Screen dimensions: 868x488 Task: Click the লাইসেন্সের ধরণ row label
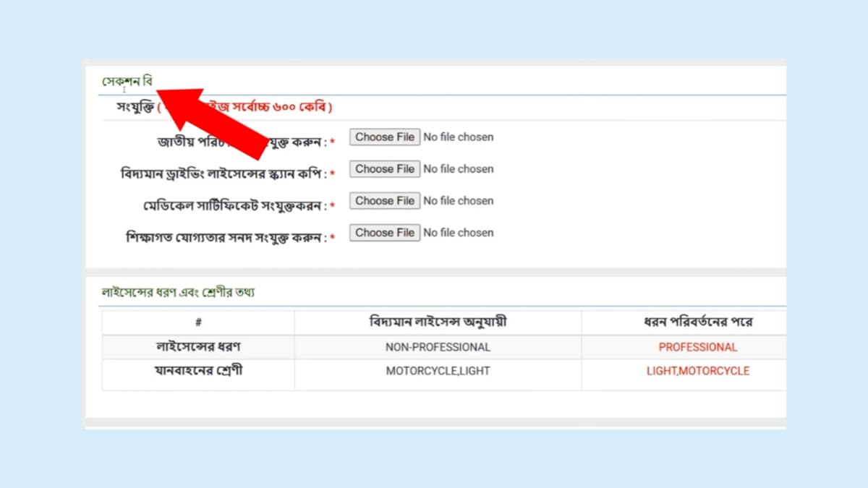197,347
